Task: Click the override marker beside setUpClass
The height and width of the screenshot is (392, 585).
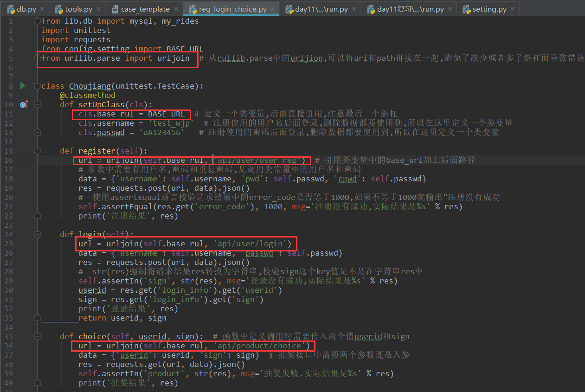Action: 24,105
